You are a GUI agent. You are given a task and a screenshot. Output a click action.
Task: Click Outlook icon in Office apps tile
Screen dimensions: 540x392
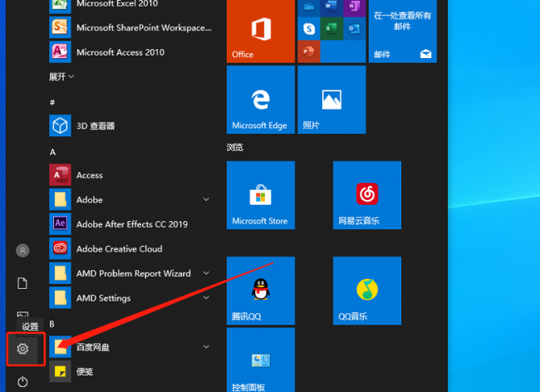355,28
